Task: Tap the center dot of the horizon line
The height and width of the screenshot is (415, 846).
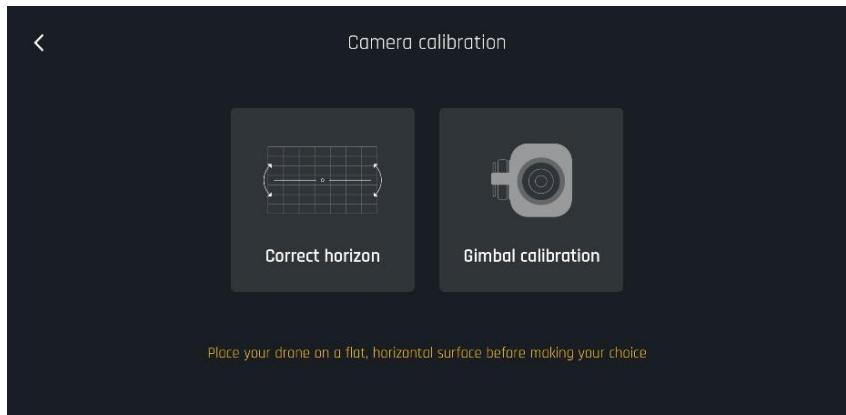Action: tap(323, 180)
